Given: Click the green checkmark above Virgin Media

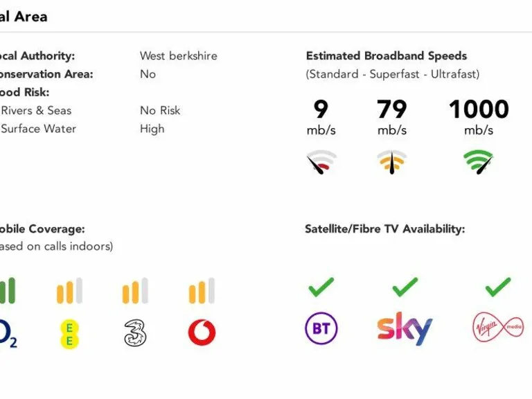Looking at the screenshot, I should [x=497, y=286].
